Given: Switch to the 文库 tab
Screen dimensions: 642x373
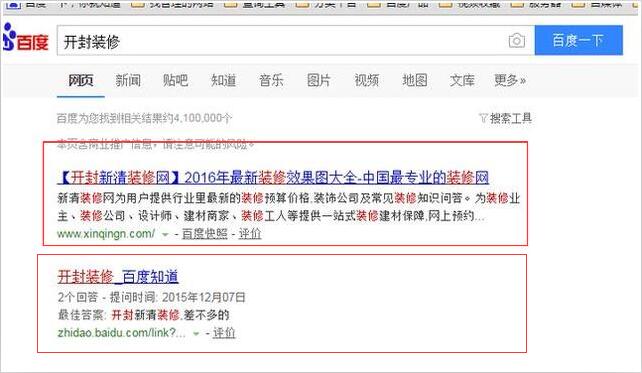Looking at the screenshot, I should tap(462, 80).
